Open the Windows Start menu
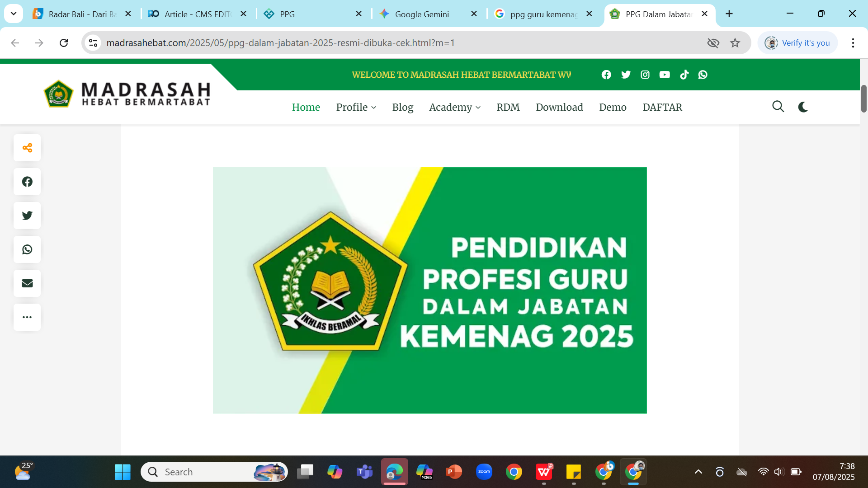 click(123, 472)
